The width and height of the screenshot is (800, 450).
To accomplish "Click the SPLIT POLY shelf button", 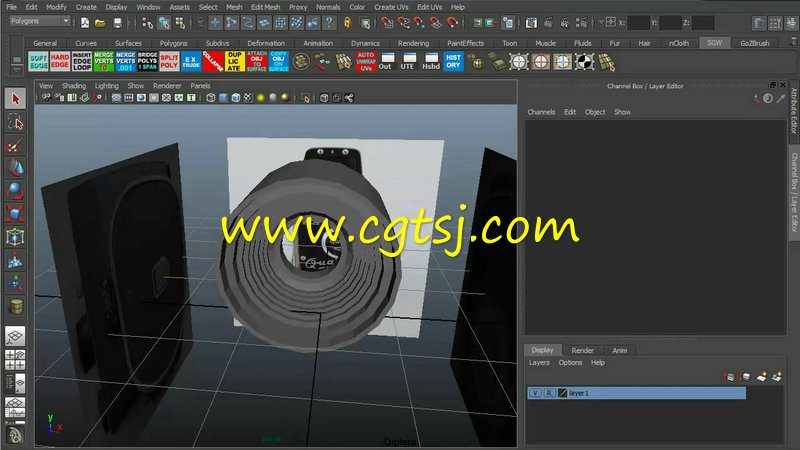I will 169,61.
